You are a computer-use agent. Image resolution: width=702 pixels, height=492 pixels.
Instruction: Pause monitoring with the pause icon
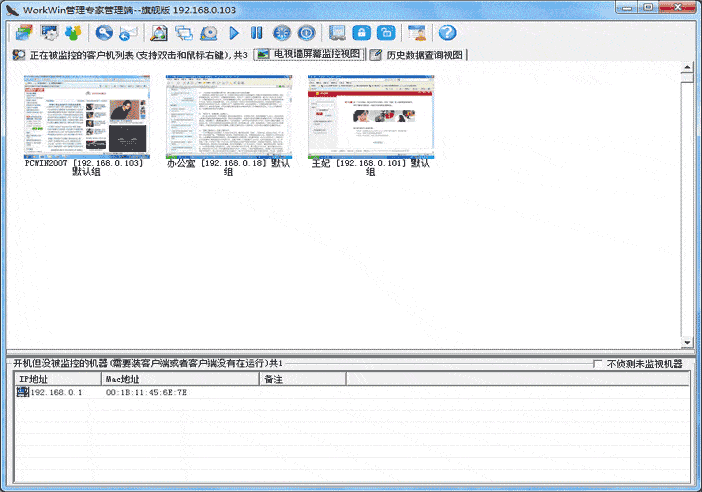257,33
